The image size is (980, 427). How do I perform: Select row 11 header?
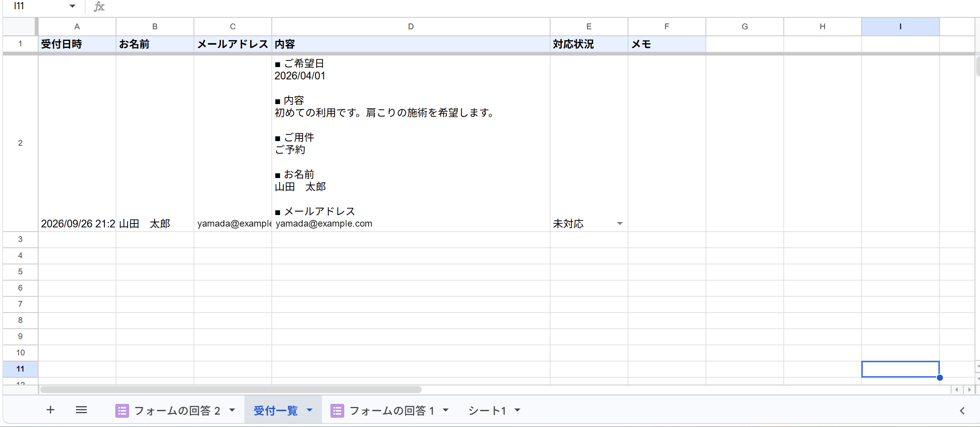click(20, 369)
